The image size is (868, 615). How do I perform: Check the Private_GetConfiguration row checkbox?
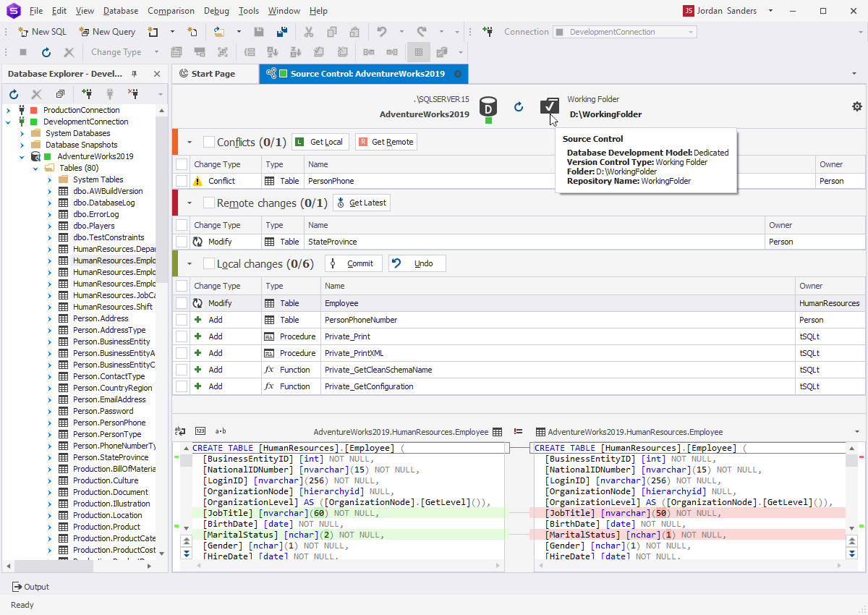coord(182,386)
